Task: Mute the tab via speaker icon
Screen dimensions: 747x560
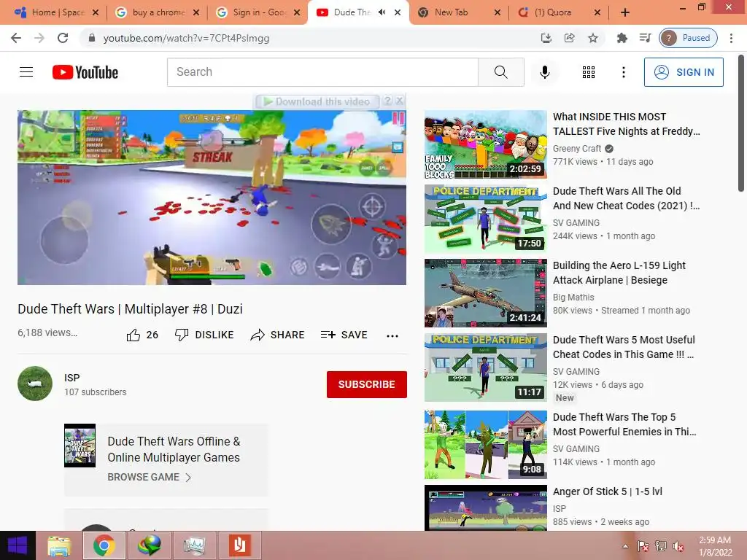Action: (382, 12)
